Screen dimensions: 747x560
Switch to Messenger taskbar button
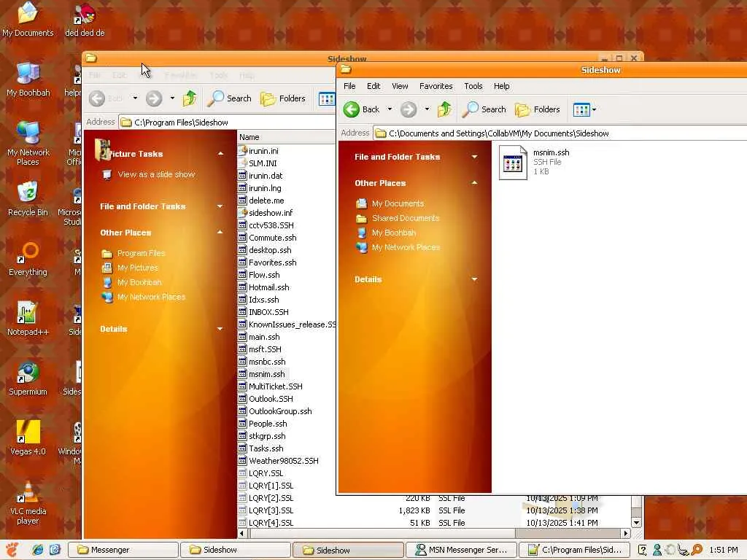click(x=123, y=550)
